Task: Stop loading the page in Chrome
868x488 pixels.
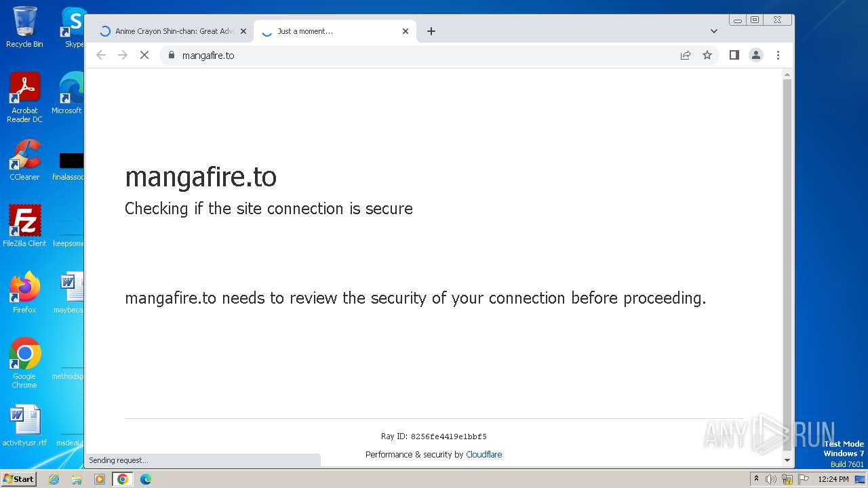Action: tap(144, 55)
